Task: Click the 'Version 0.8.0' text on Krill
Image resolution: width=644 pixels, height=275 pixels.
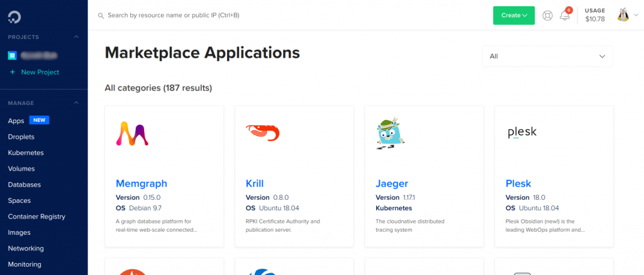Action: 267,198
